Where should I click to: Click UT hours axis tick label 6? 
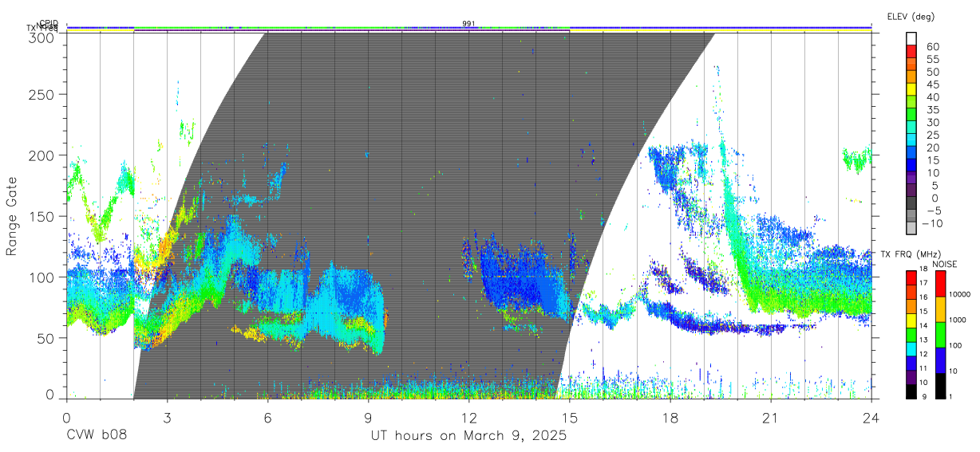(x=267, y=417)
